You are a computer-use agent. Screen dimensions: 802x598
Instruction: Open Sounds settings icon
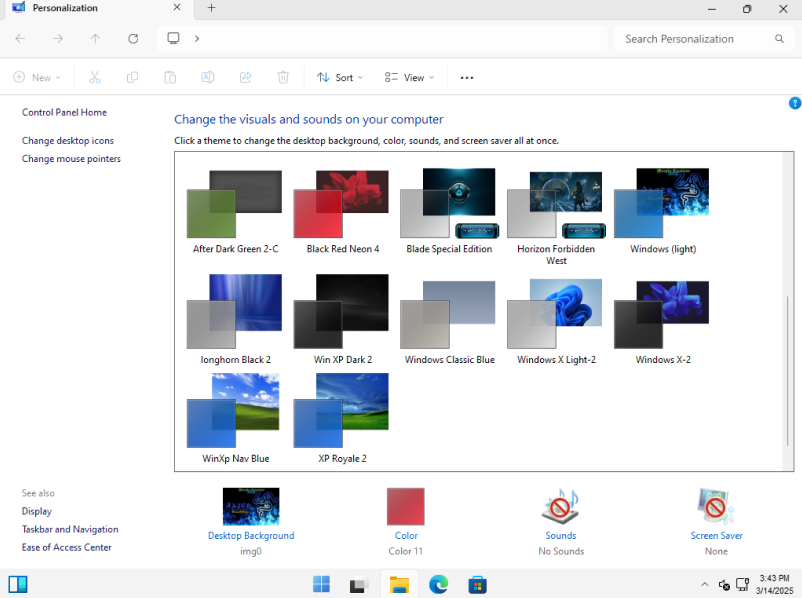(x=561, y=506)
